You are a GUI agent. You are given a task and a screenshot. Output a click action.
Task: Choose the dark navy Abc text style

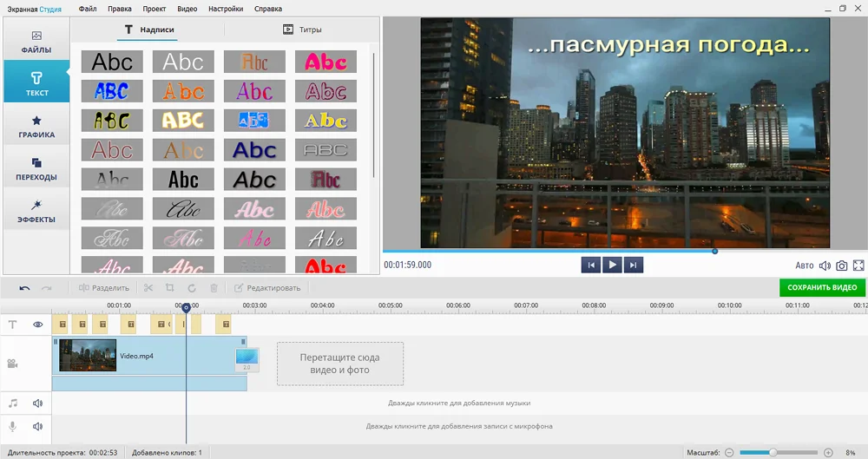[x=254, y=150]
